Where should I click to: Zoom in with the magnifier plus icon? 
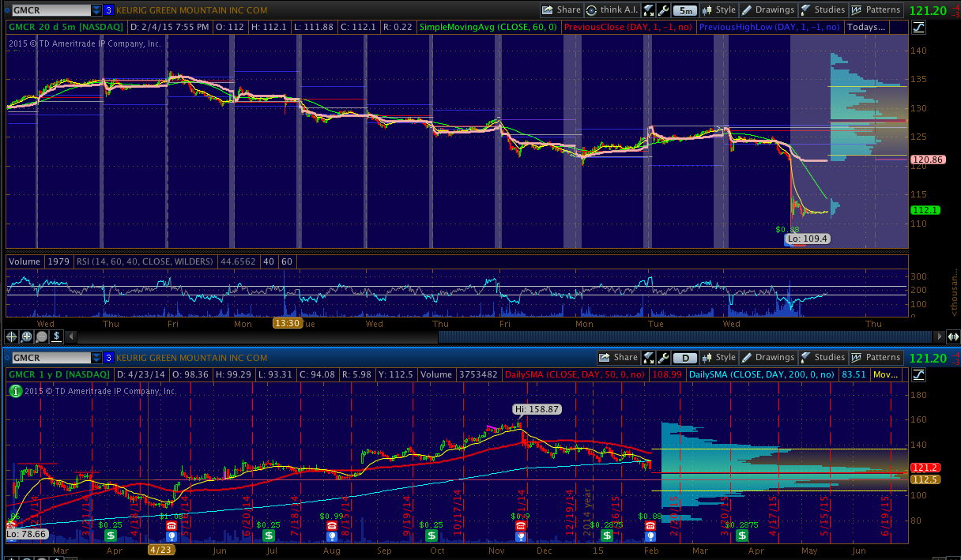pos(26,336)
